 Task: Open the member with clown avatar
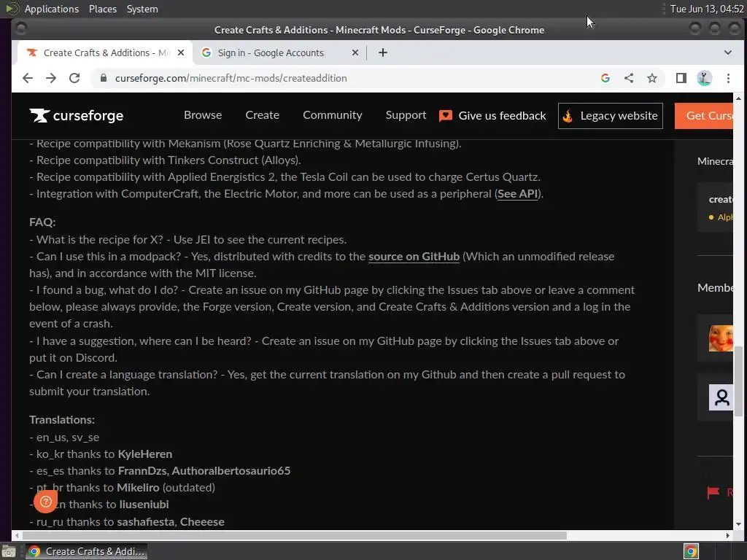[721, 338]
